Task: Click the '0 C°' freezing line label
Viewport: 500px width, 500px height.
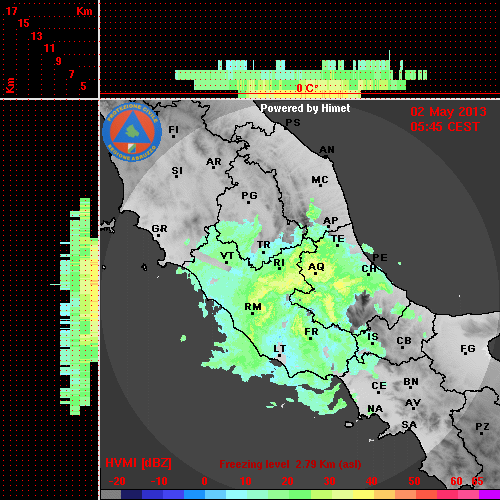Action: 307,88
